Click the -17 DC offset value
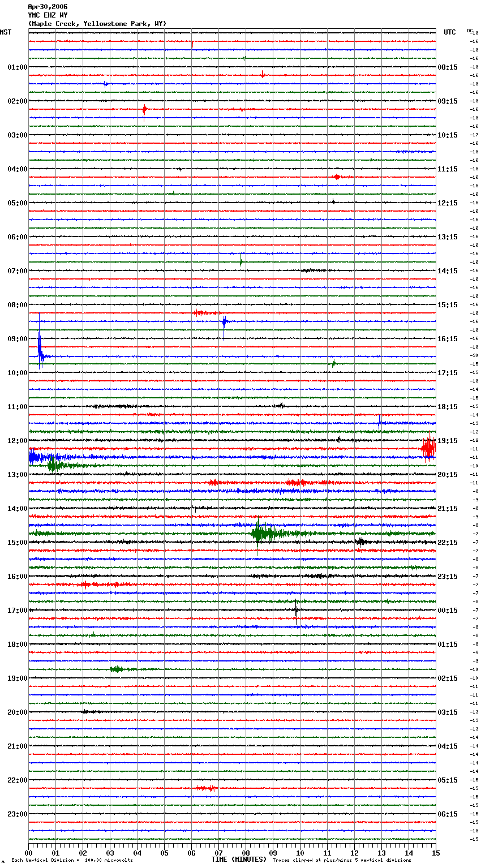This screenshot has width=481, height=868. 474,135
